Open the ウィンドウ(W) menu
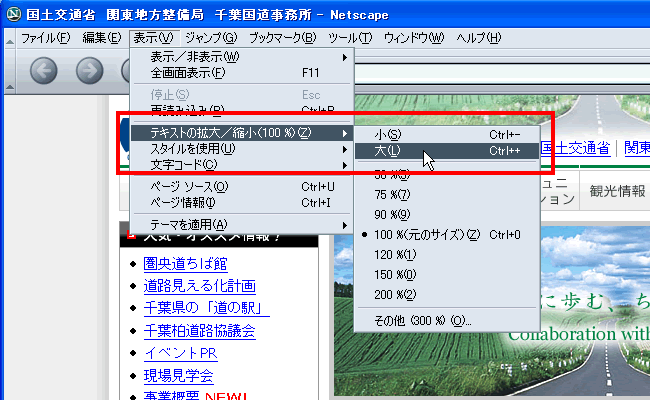The height and width of the screenshot is (400, 650). coord(414,38)
